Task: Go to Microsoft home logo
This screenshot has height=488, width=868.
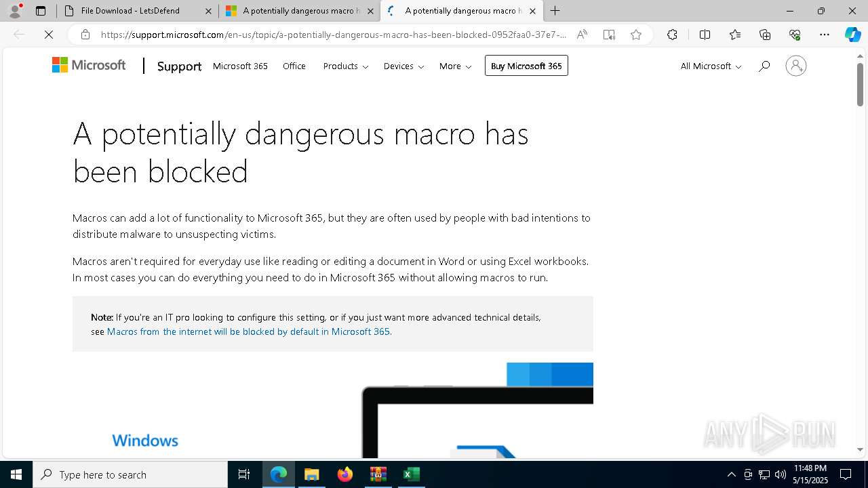Action: click(89, 65)
